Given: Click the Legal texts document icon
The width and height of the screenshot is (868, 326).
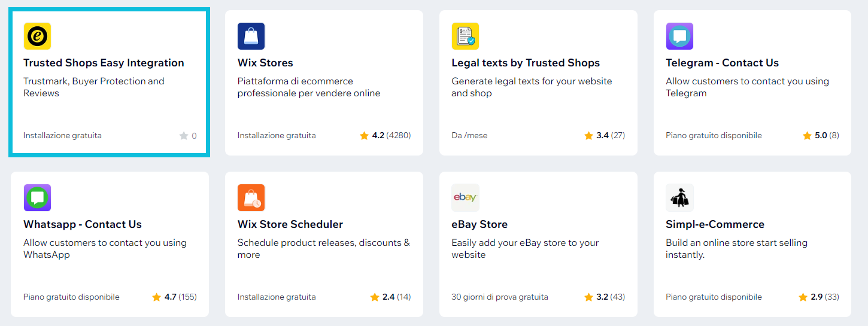Looking at the screenshot, I should [465, 36].
